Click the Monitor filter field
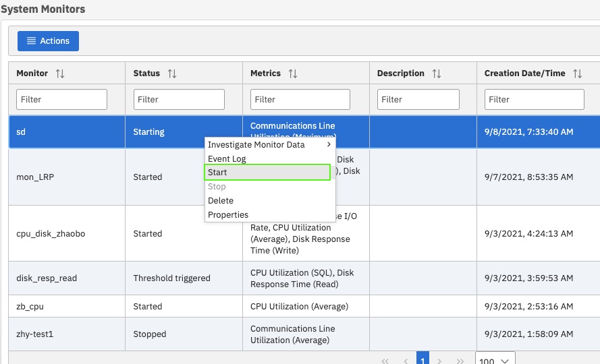 point(61,99)
